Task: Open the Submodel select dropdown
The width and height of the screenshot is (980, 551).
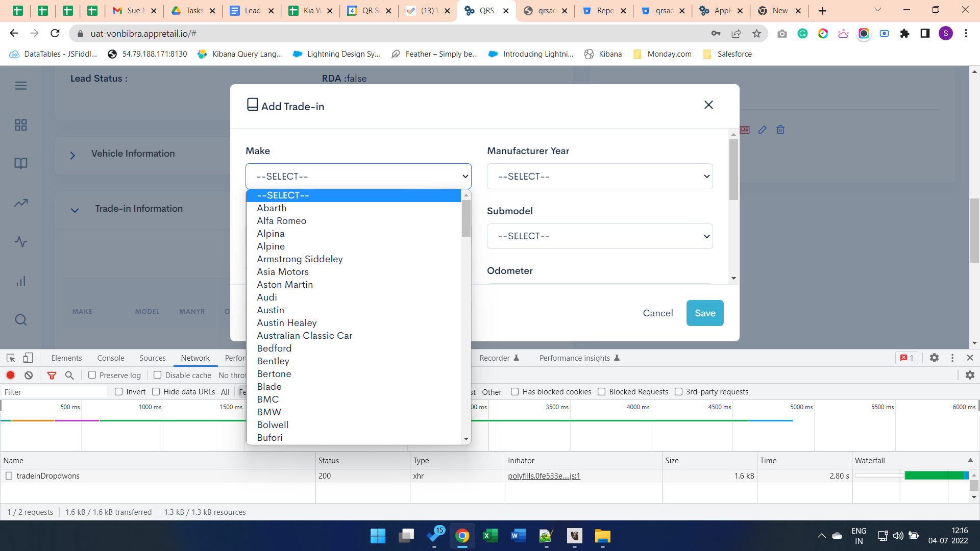Action: tap(600, 236)
